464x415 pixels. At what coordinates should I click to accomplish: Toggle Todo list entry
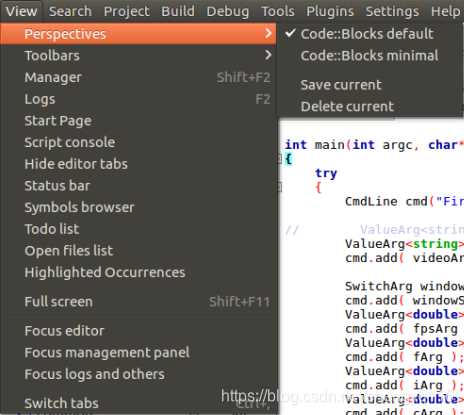click(138, 229)
